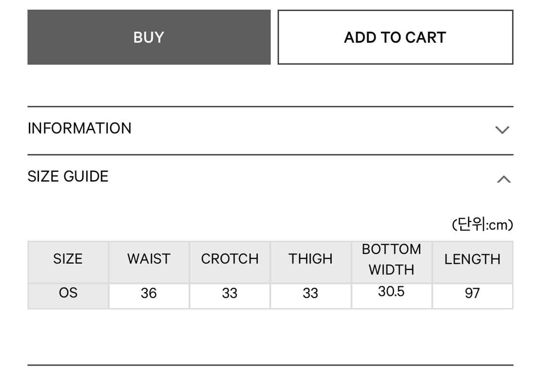Select the OS size row cell

click(68, 296)
